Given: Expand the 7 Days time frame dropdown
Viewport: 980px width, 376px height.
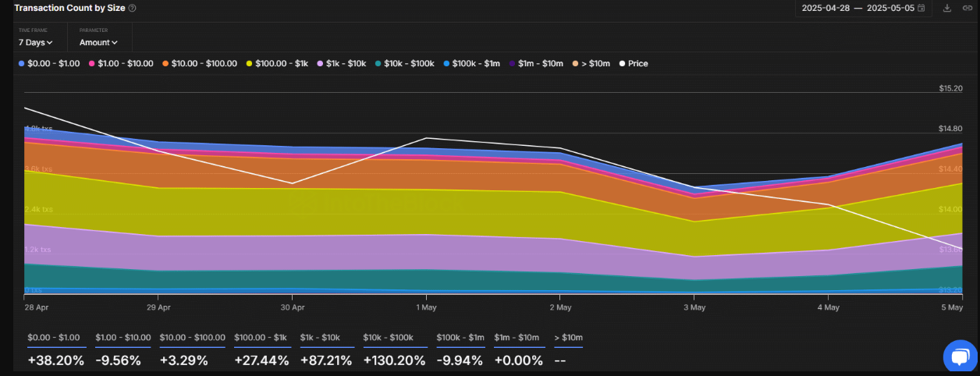Looking at the screenshot, I should [36, 42].
